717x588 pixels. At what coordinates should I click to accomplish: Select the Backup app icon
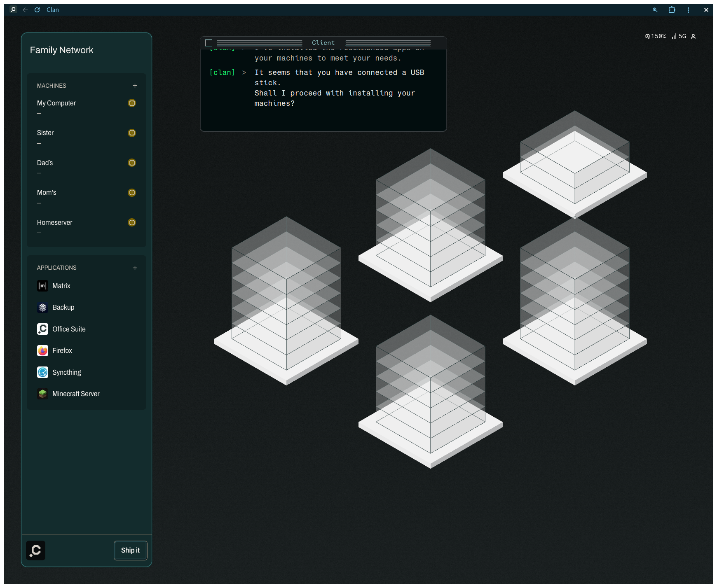pyautogui.click(x=42, y=308)
